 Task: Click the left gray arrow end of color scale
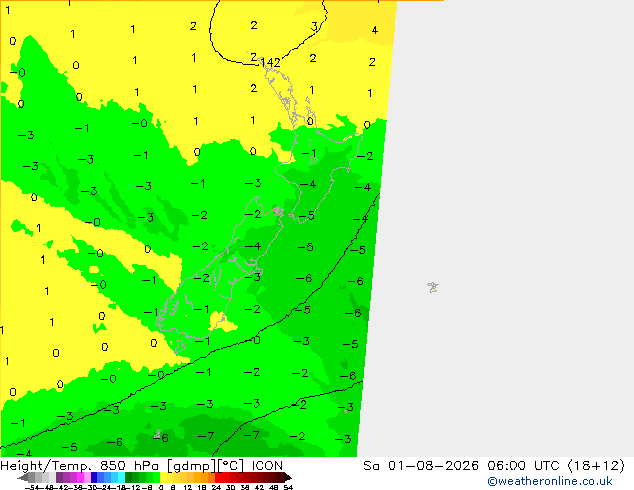click(x=23, y=477)
